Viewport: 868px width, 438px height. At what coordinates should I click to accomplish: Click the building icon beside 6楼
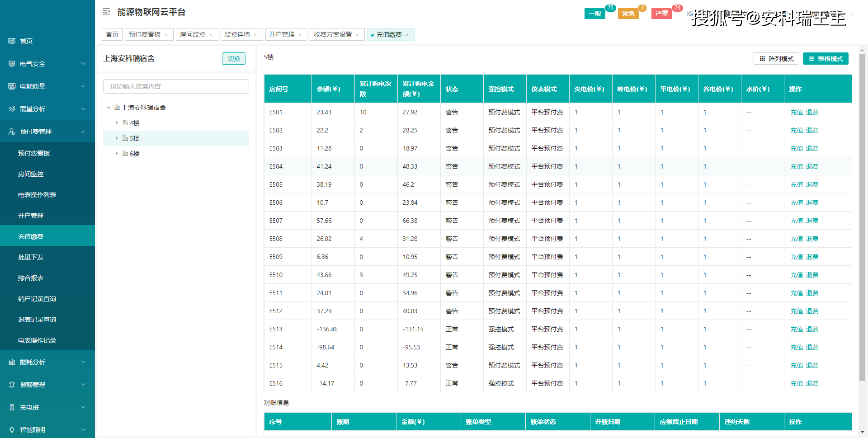pyautogui.click(x=125, y=154)
